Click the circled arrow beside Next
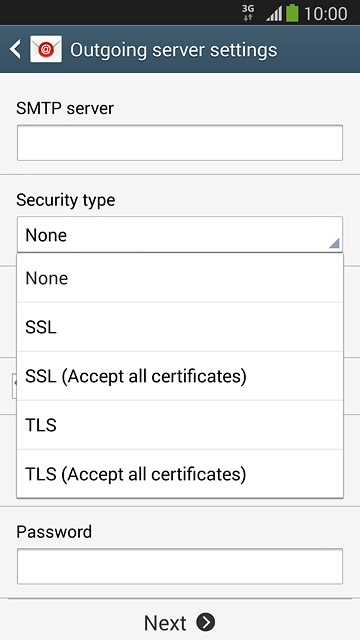This screenshot has width=360, height=640. 205,622
